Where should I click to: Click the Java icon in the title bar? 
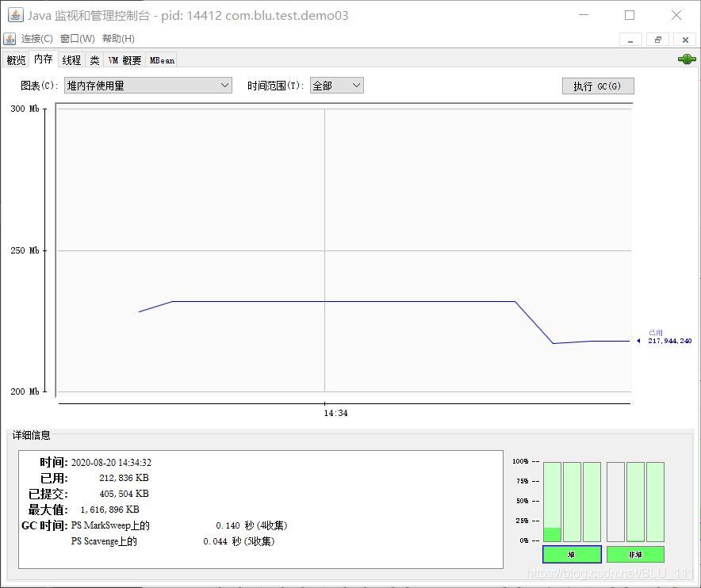pos(15,15)
